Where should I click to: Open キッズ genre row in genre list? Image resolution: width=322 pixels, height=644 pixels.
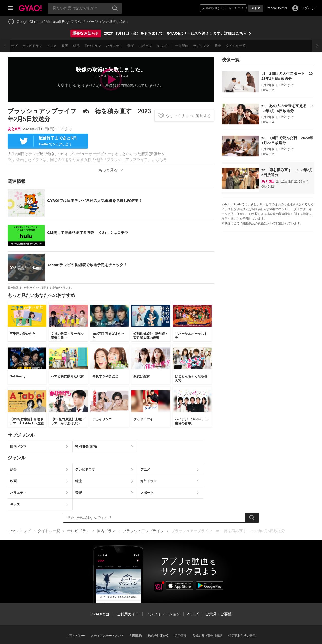(x=40, y=504)
